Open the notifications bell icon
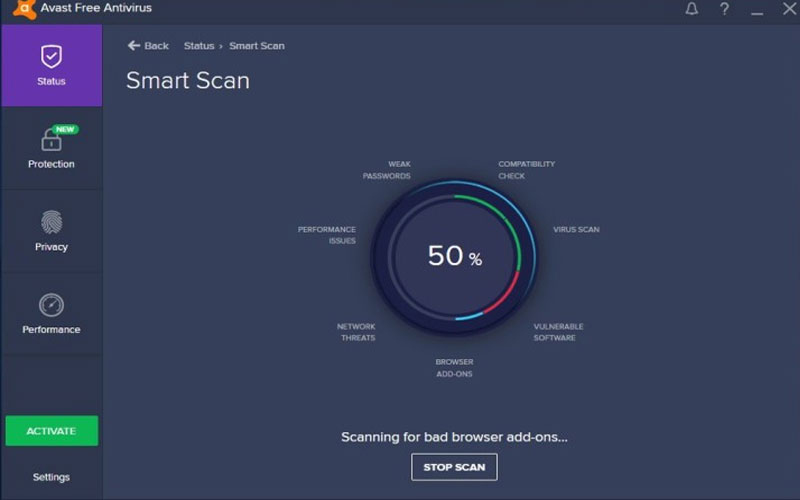 pos(692,9)
